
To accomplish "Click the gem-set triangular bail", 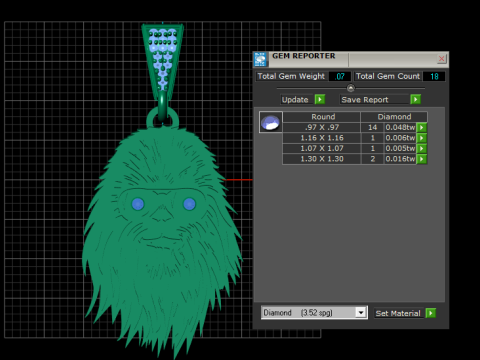I will 162,62.
